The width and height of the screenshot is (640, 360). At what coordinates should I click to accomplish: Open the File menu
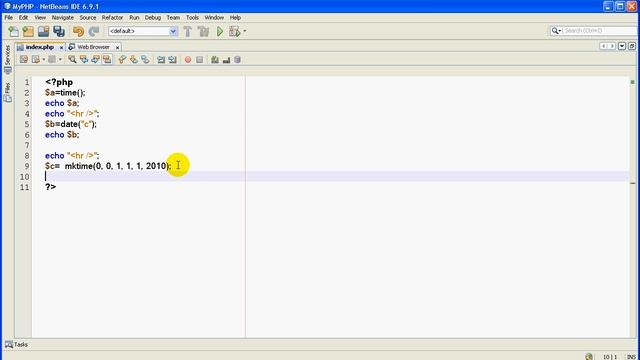pos(9,18)
